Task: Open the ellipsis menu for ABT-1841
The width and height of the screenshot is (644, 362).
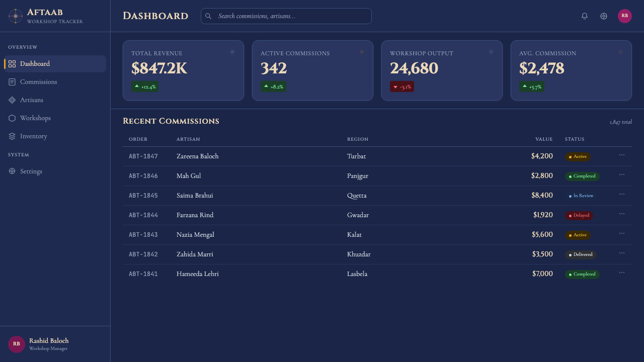Action: click(622, 273)
